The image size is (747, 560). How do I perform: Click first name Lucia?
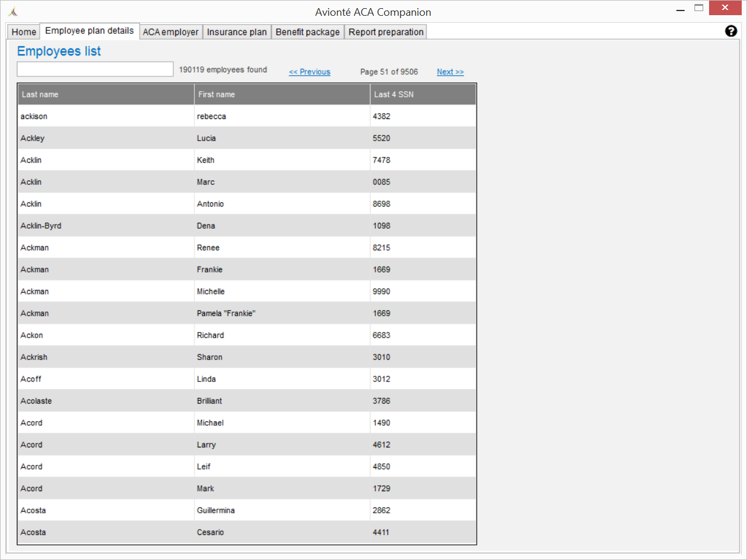coord(207,138)
